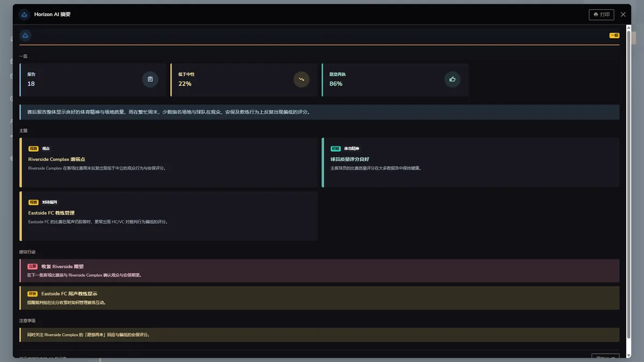The height and width of the screenshot is (362, 644).
Task: Click the thumbs-up icon in 愿意再执 card
Action: click(452, 79)
